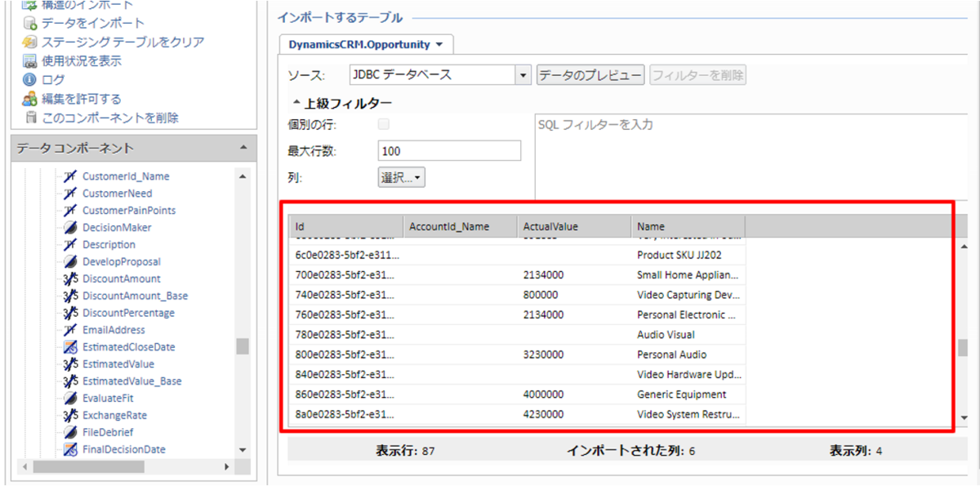This screenshot has height=486, width=980.
Task: Click the tree panel's vertical scrollbar thumb
Action: click(243, 346)
